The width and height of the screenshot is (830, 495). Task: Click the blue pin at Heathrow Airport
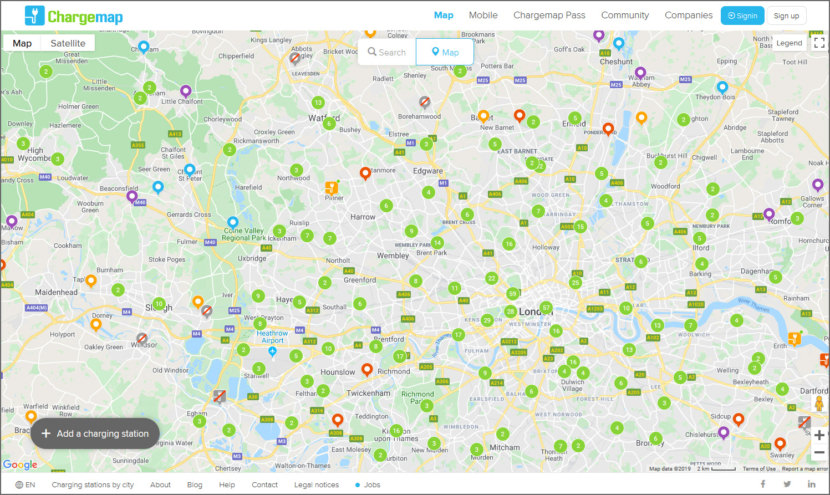272,352
